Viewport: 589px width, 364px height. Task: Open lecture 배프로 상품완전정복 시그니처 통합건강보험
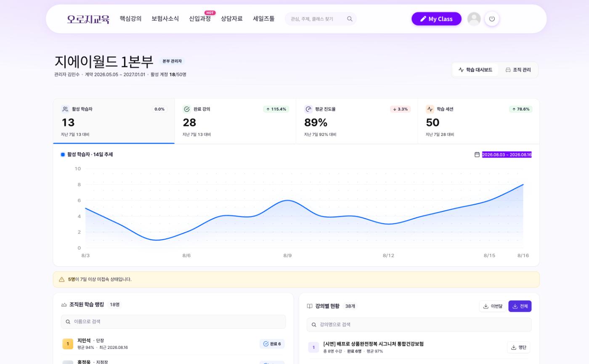click(373, 344)
